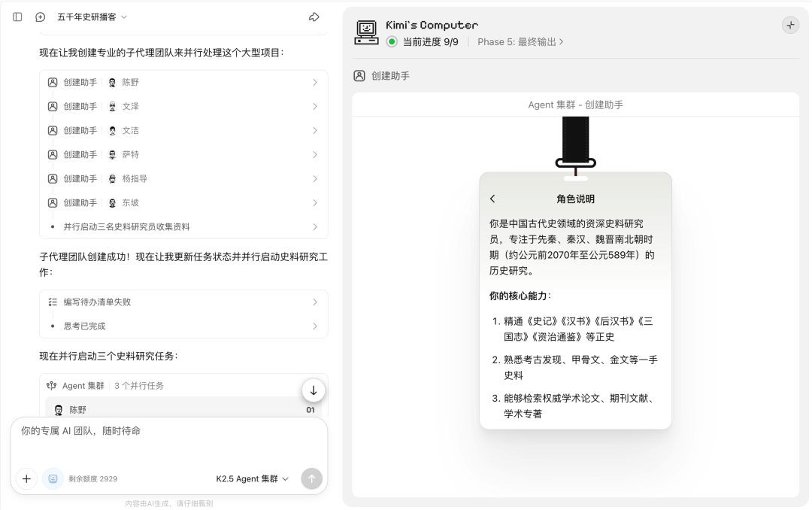Click Agent 集群 - 创建助手 panel title

[x=575, y=105]
